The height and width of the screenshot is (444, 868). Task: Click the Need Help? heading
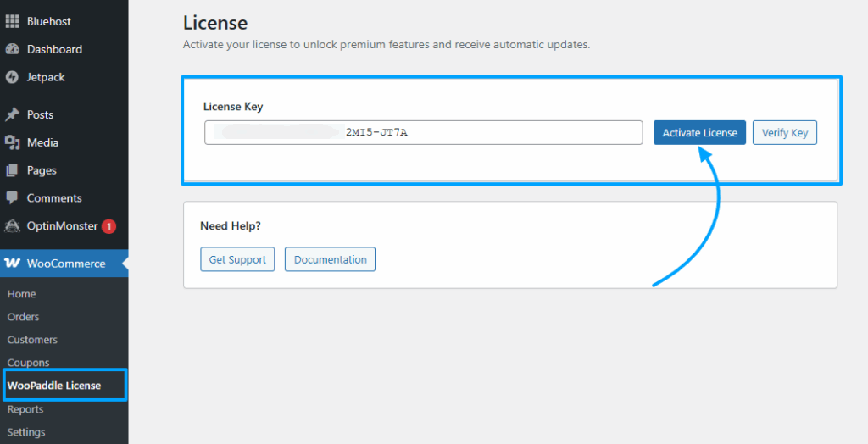(x=231, y=226)
